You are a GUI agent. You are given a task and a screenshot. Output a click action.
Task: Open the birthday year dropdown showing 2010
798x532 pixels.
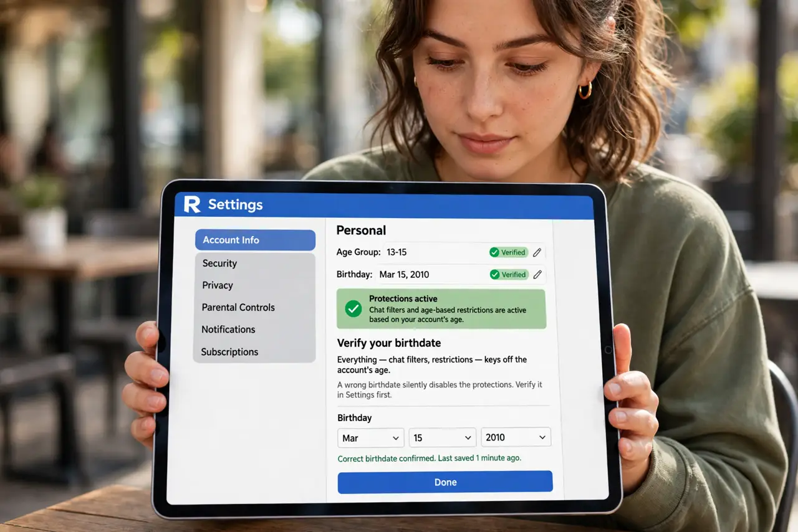click(516, 437)
